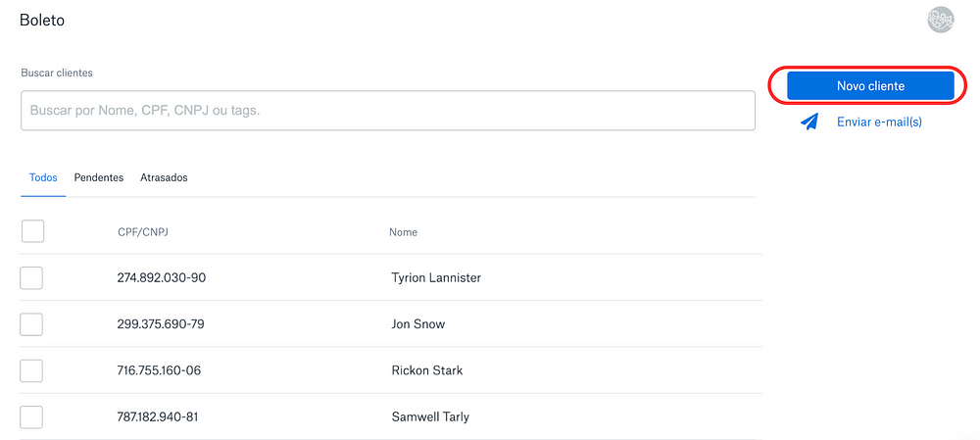Tick the Samwell Tarly row checkbox
The width and height of the screenshot is (980, 440).
[x=31, y=416]
